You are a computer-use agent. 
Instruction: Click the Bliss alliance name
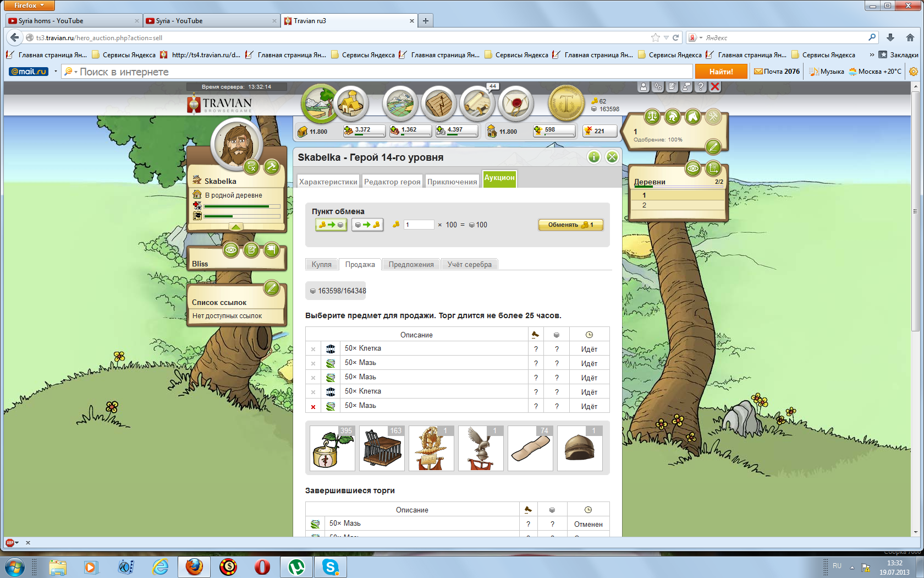(200, 264)
